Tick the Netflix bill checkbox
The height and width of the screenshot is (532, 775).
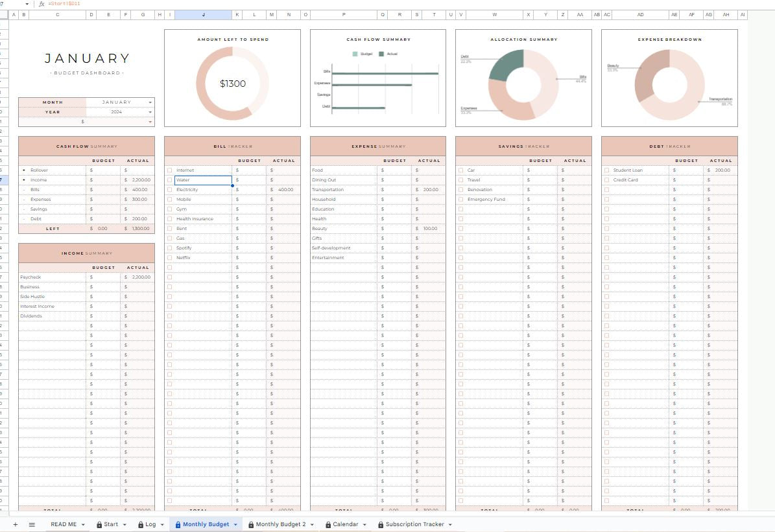pyautogui.click(x=169, y=258)
